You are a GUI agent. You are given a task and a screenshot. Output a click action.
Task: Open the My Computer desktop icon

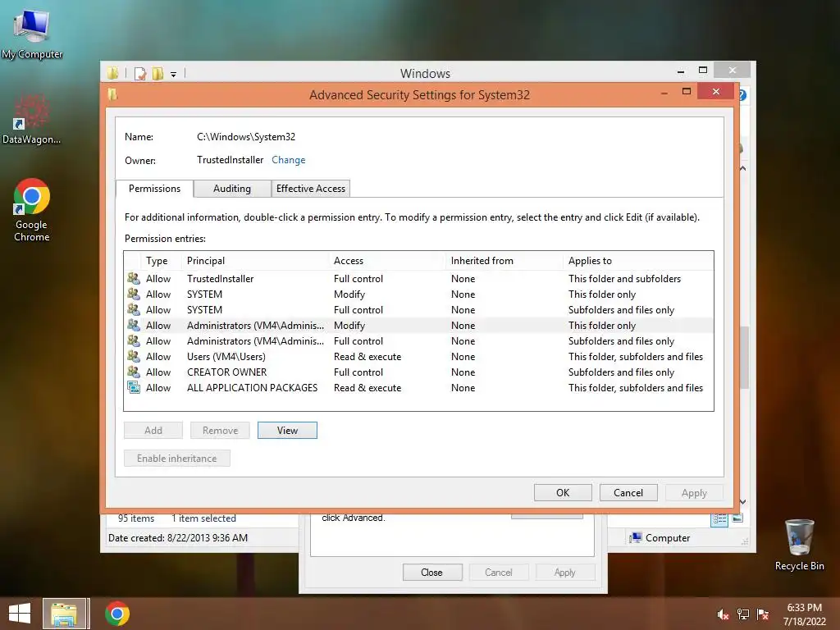32,34
